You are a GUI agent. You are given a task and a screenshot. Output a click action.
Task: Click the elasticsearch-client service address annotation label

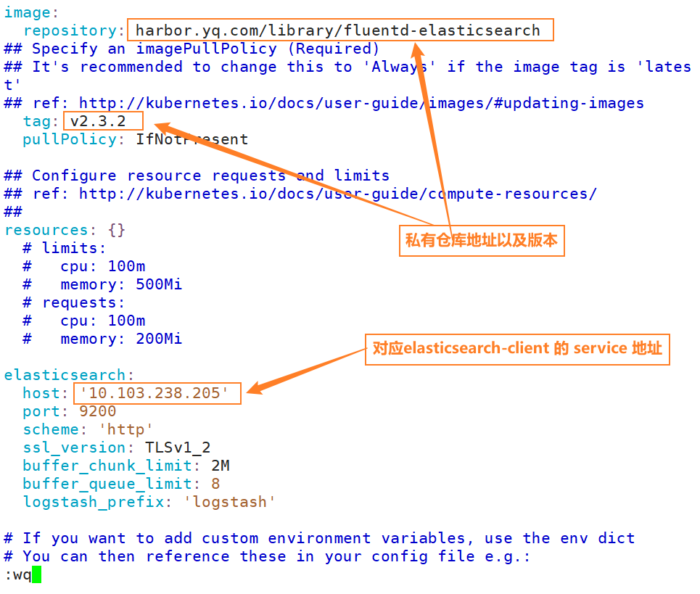[x=517, y=348]
